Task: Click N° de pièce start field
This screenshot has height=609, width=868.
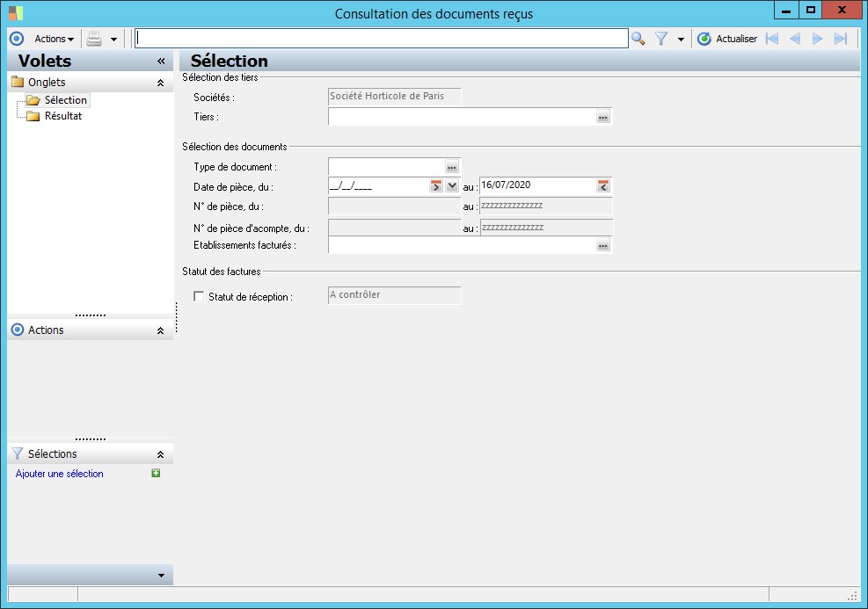Action: tap(394, 207)
